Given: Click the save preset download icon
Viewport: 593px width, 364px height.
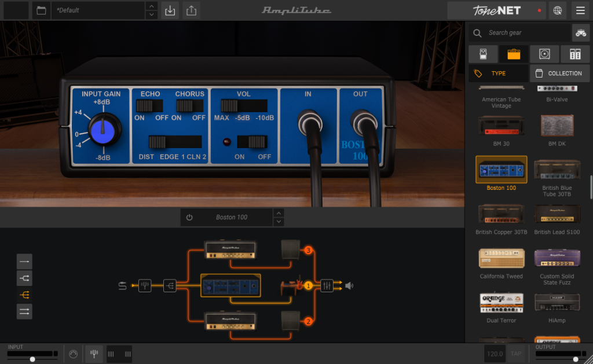Looking at the screenshot, I should click(x=170, y=10).
